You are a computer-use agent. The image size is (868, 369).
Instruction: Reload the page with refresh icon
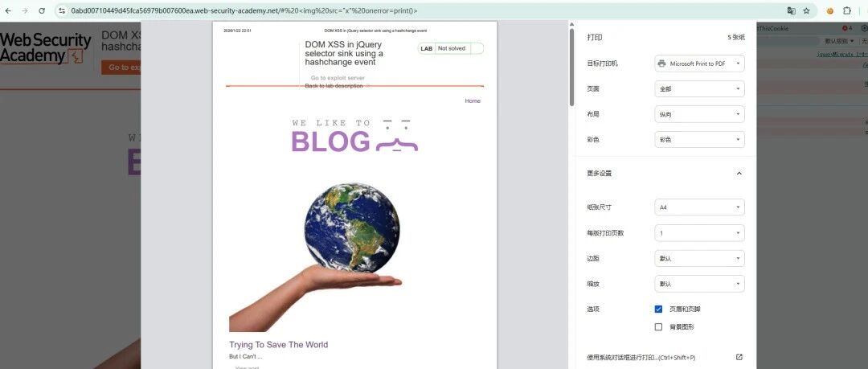[42, 10]
